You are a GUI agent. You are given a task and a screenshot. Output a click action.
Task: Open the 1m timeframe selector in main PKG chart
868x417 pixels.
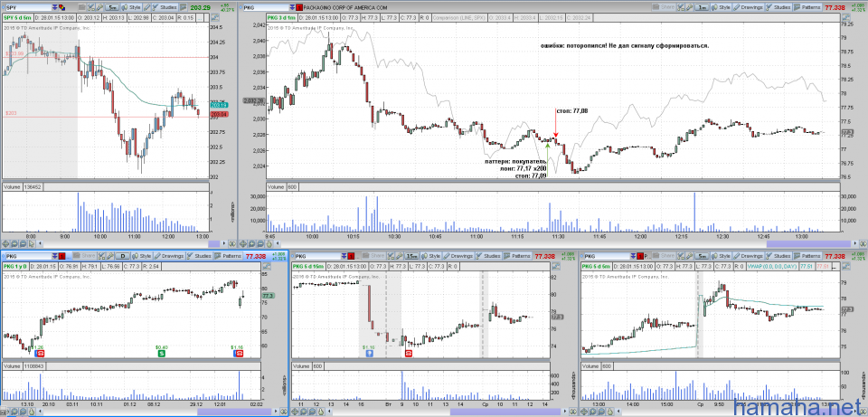(x=702, y=7)
